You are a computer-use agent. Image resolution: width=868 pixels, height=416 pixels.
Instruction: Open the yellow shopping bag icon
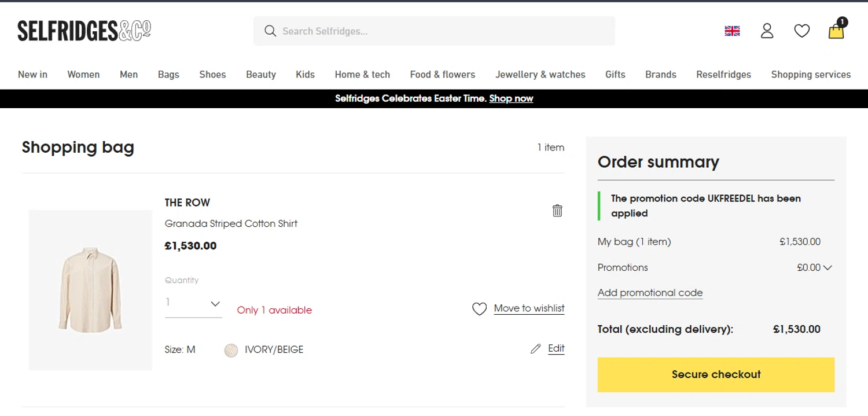(x=836, y=31)
